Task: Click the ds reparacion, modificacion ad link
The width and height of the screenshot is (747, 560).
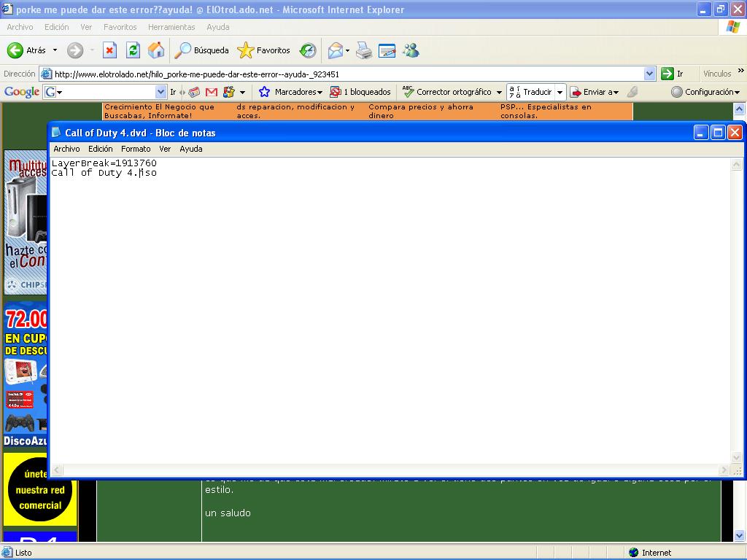Action: (295, 111)
